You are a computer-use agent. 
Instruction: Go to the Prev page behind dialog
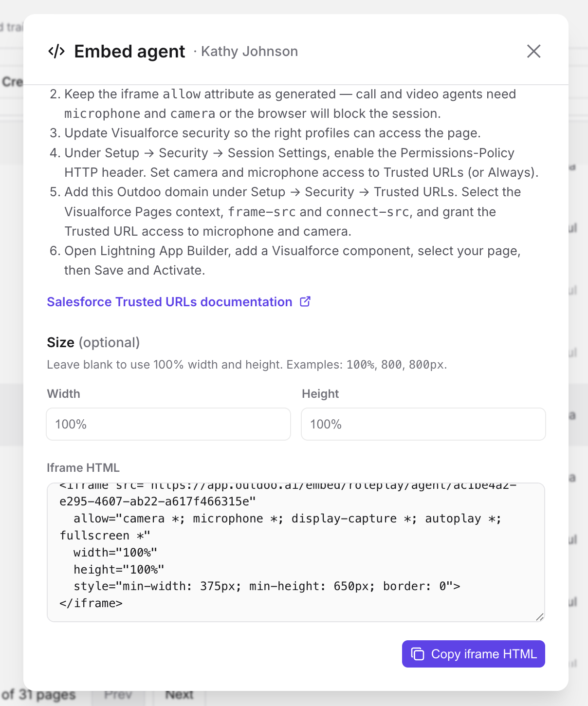[118, 695]
